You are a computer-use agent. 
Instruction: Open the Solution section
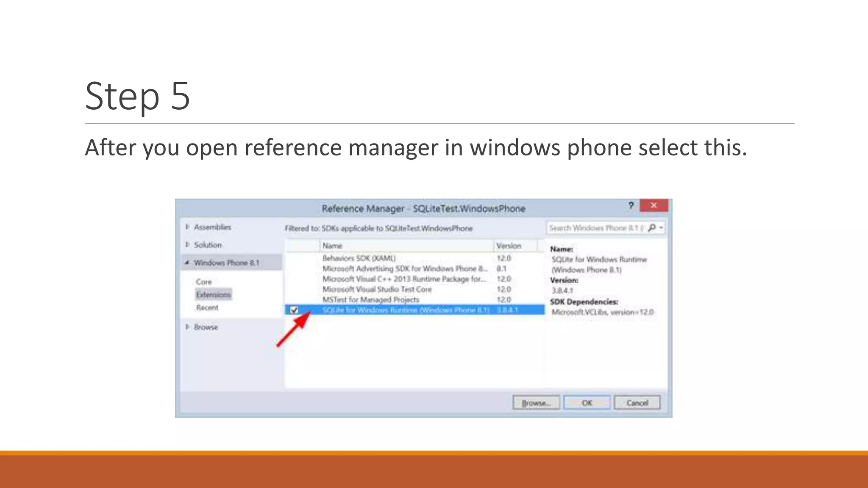pyautogui.click(x=208, y=245)
